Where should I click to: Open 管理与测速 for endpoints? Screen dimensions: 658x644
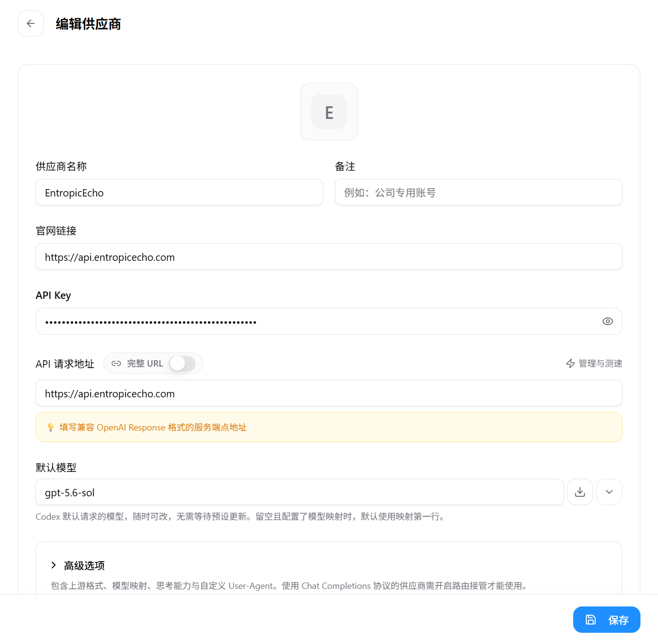[x=594, y=363]
